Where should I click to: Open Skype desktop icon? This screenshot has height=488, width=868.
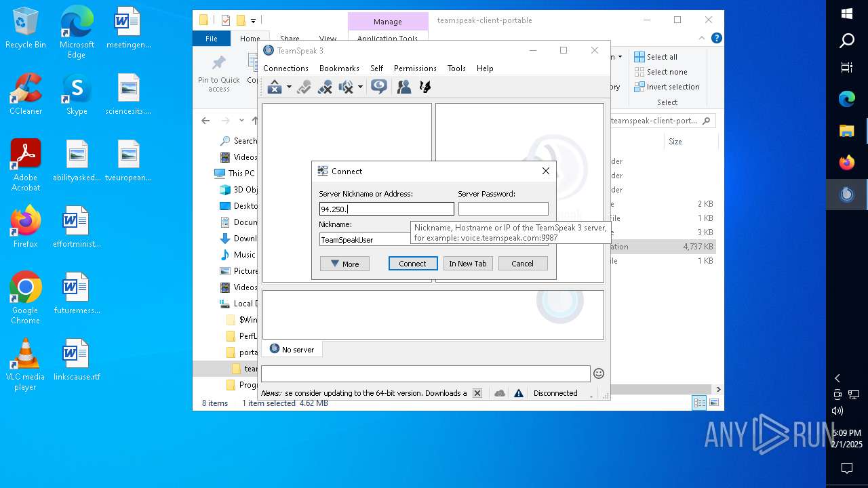tap(77, 94)
